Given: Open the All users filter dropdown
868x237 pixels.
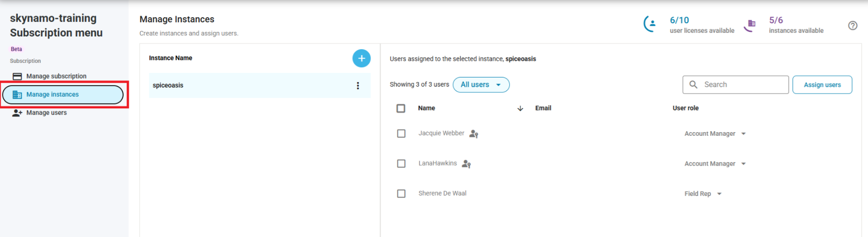Looking at the screenshot, I should pos(480,85).
